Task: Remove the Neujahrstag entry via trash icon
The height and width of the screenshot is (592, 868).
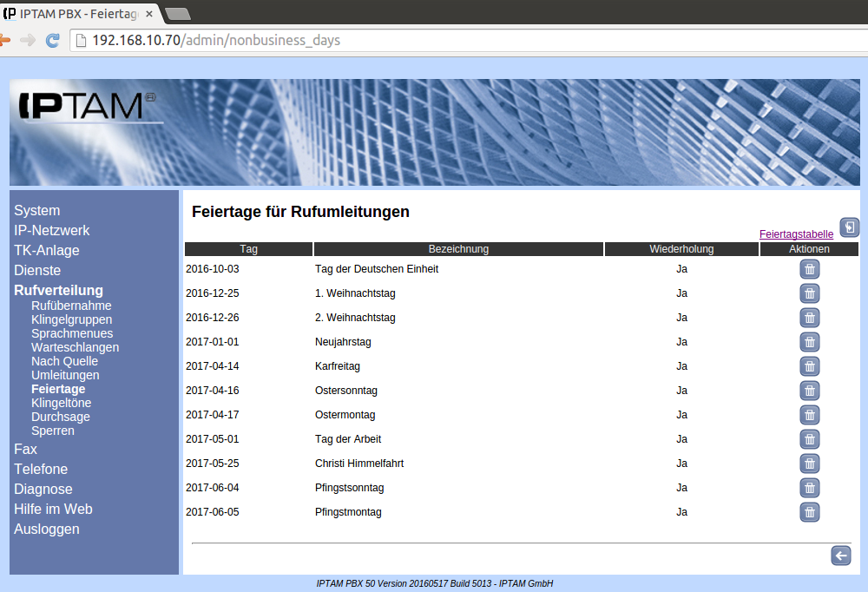Action: [x=809, y=342]
